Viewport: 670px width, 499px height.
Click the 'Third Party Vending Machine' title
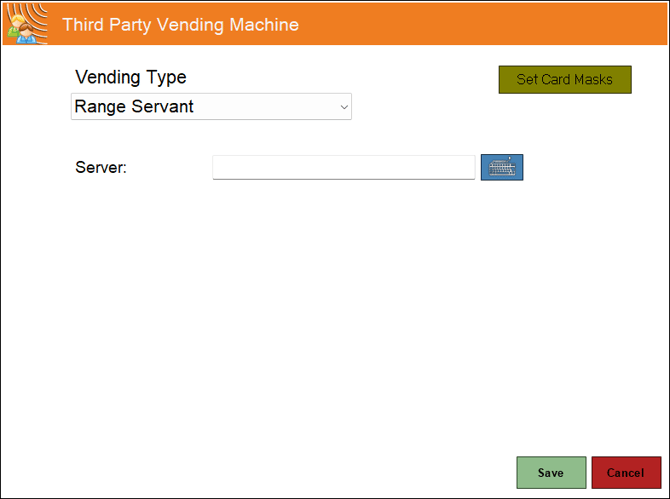(180, 25)
